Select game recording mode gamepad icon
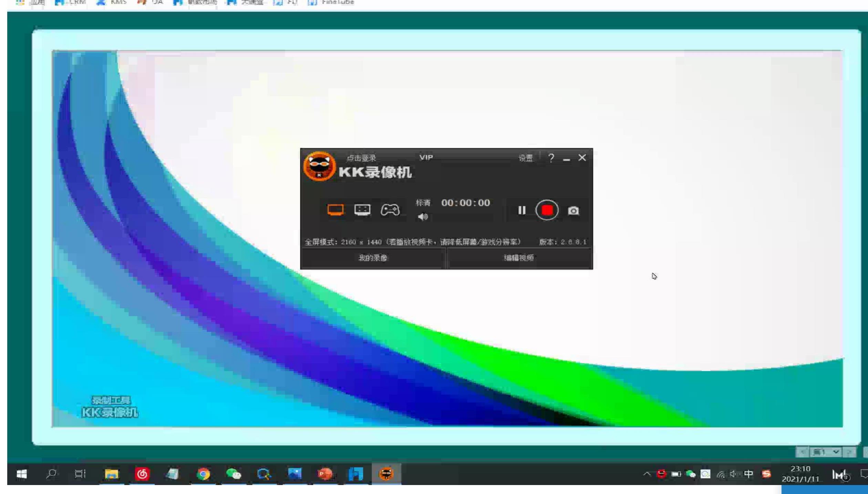 pyautogui.click(x=390, y=210)
